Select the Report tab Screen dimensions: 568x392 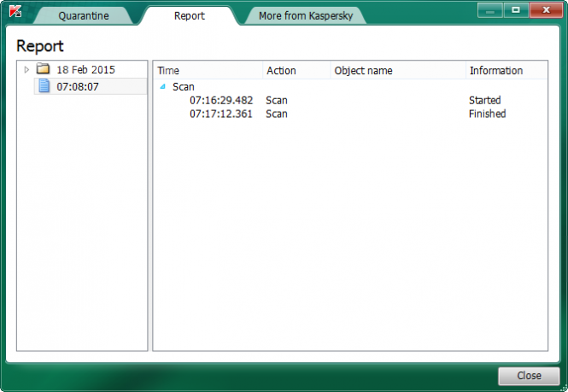point(189,15)
